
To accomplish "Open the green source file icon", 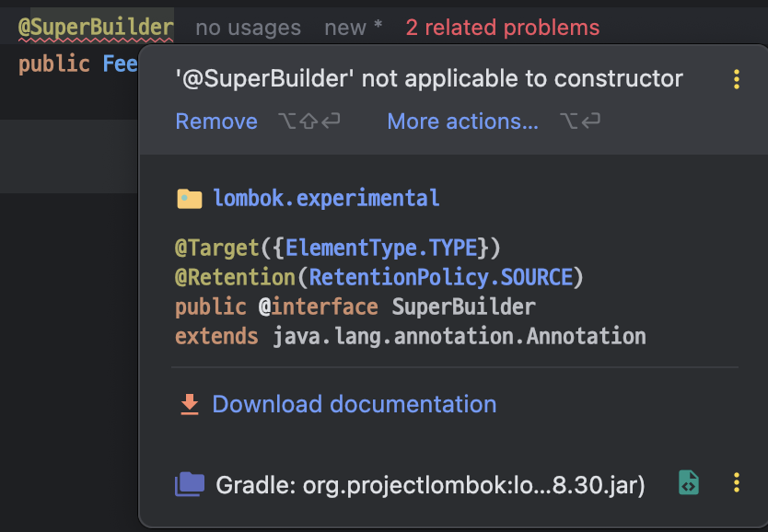I will pyautogui.click(x=689, y=482).
